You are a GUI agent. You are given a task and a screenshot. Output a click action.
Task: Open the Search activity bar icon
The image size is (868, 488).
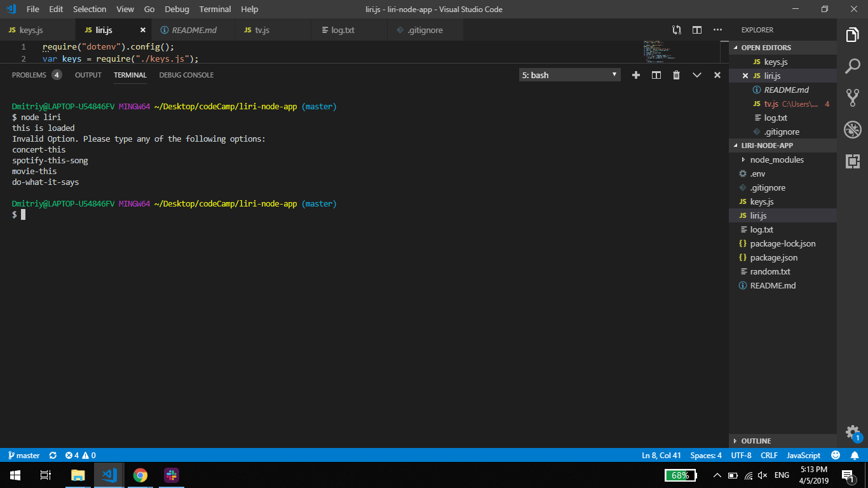(x=852, y=66)
